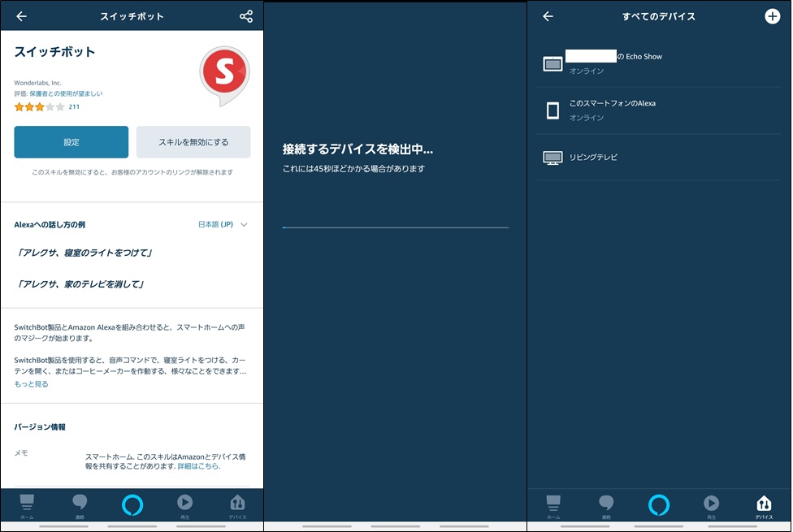Tap the Echo Show device icon
Image resolution: width=793 pixels, height=532 pixels.
point(552,63)
